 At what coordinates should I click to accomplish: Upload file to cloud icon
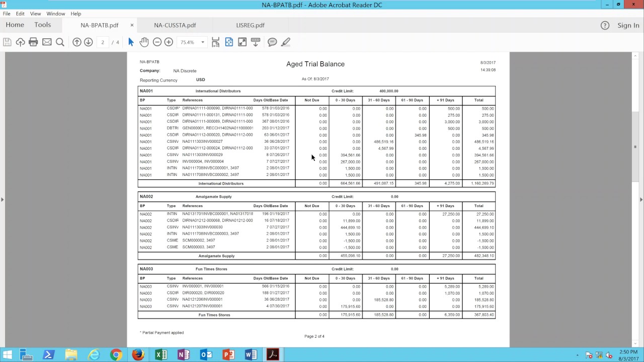(20, 42)
